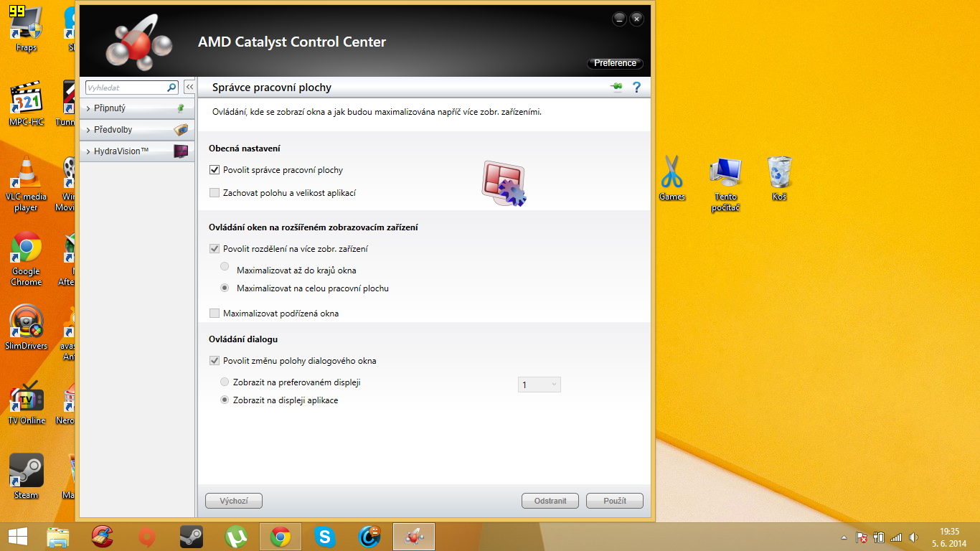This screenshot has height=551, width=980.
Task: Click the network signal tray icon
Action: (896, 537)
